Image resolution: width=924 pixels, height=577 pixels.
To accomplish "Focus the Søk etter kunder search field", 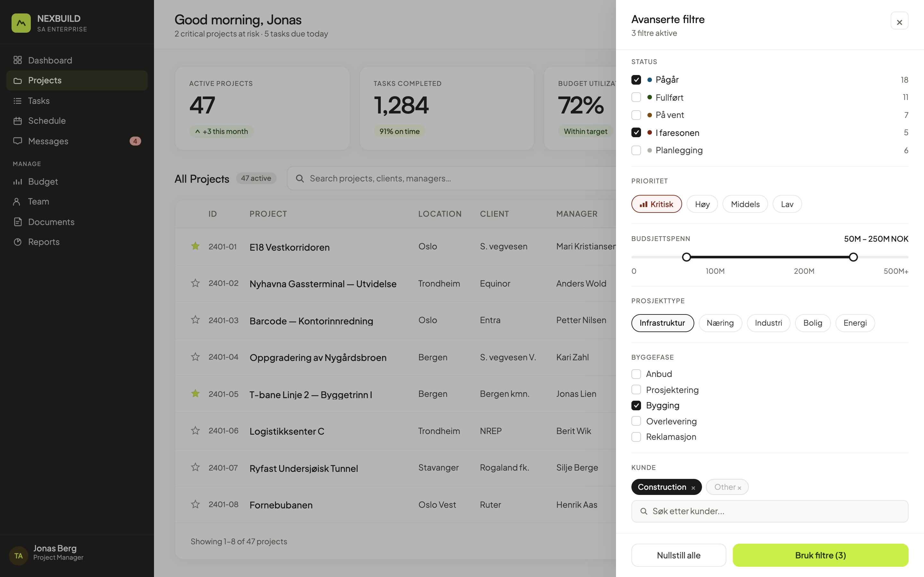I will coord(769,511).
